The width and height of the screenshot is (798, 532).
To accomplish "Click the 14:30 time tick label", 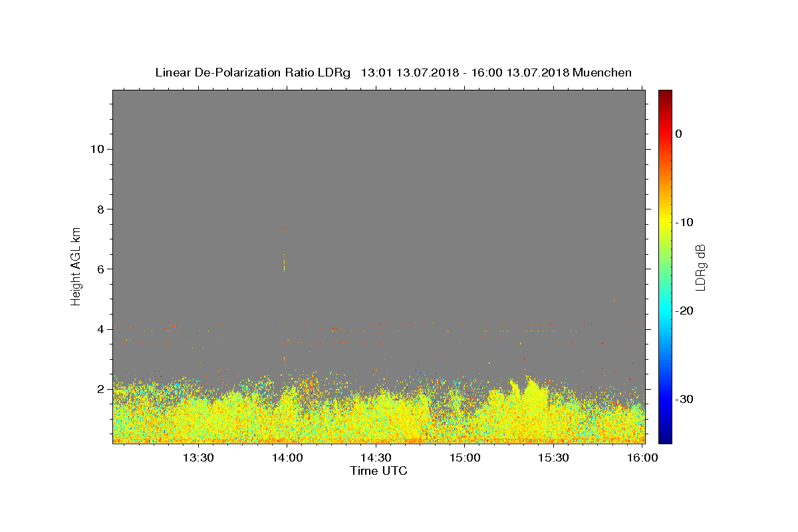I will tap(376, 458).
